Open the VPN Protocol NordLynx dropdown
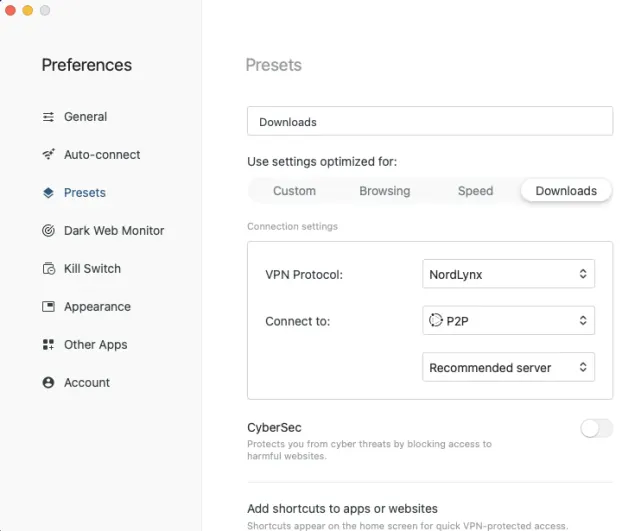This screenshot has width=640, height=531. tap(508, 274)
